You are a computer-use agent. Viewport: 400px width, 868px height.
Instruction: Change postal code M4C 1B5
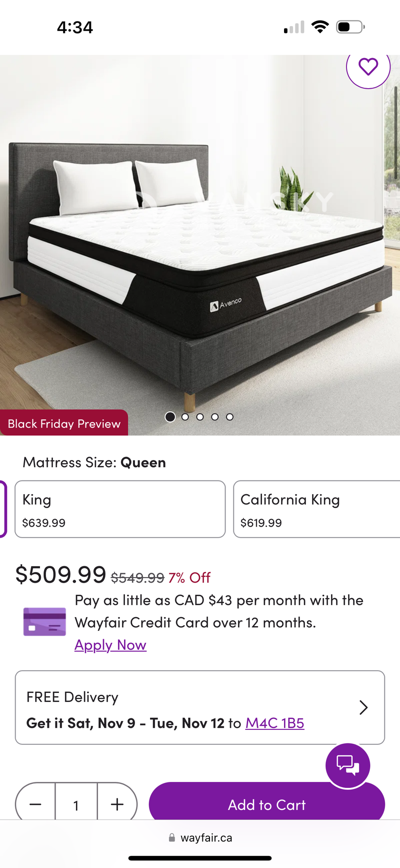tap(274, 723)
